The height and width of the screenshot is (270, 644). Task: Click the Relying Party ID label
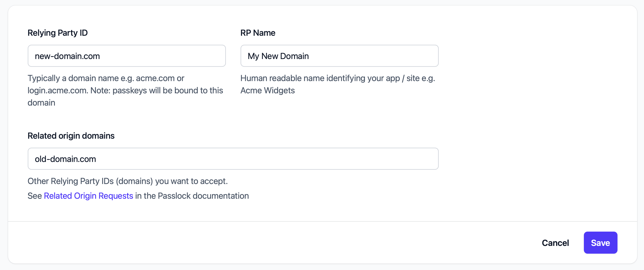coord(57,32)
